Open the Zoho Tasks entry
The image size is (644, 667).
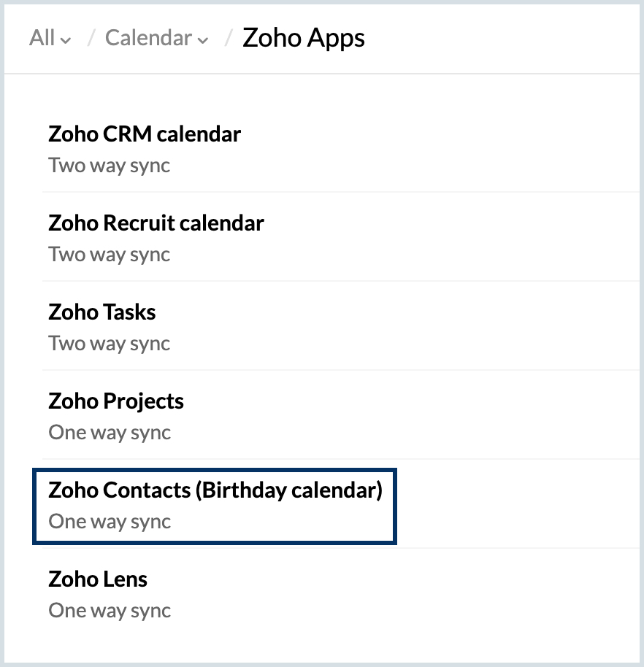102,312
